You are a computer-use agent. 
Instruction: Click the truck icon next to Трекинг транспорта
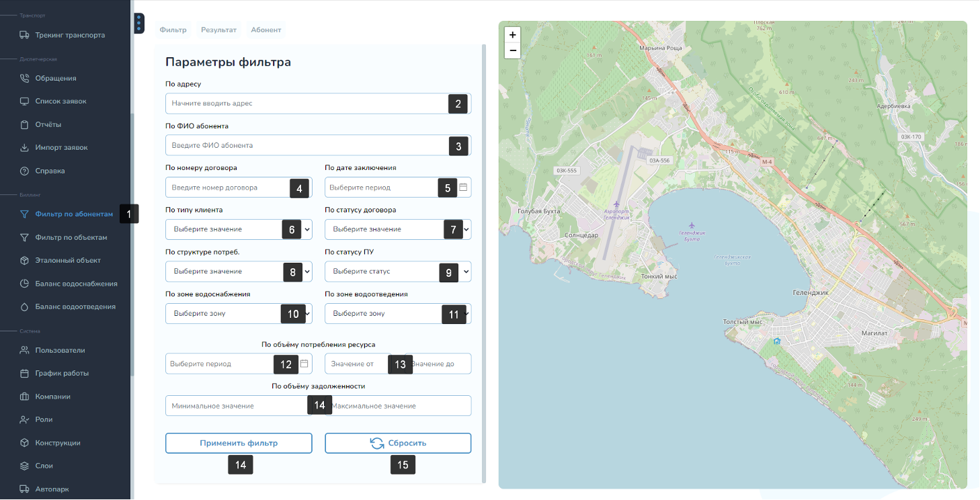click(x=24, y=35)
